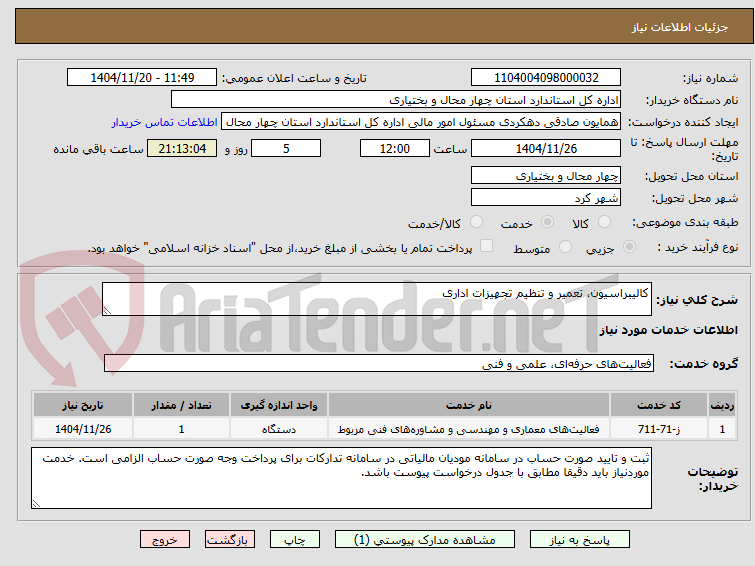Select the متوسط purchase type radio
The height and width of the screenshot is (566, 755).
(565, 247)
